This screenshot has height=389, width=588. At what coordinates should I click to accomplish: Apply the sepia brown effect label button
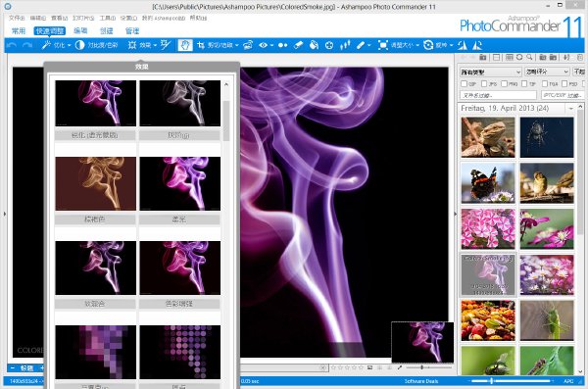(x=95, y=219)
